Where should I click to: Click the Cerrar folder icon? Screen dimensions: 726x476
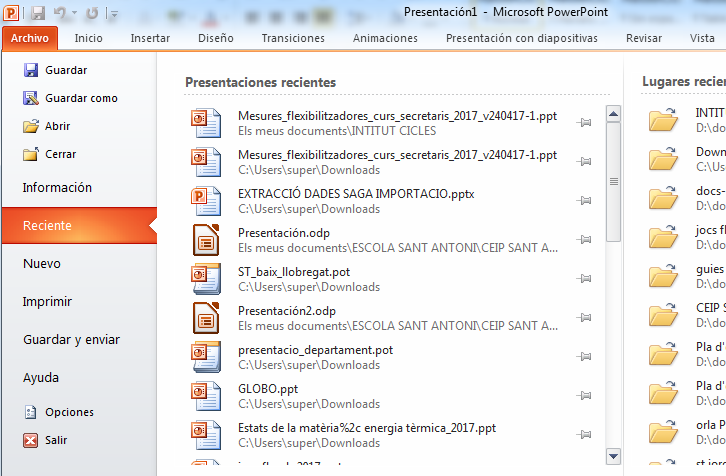[x=31, y=154]
